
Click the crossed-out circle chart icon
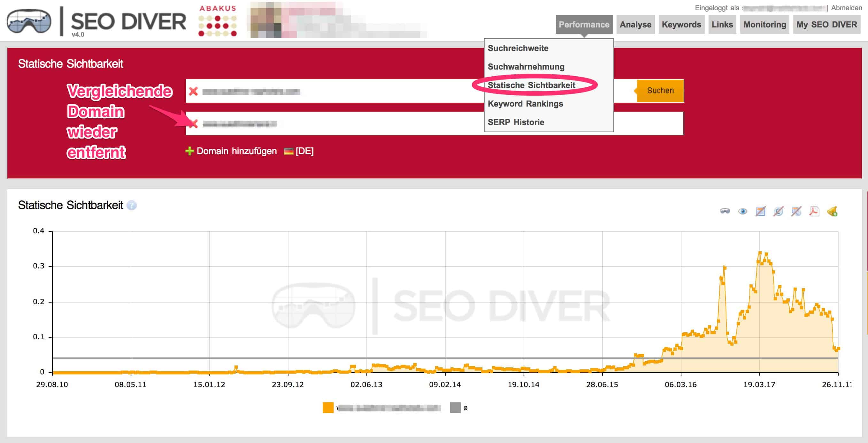pos(778,211)
